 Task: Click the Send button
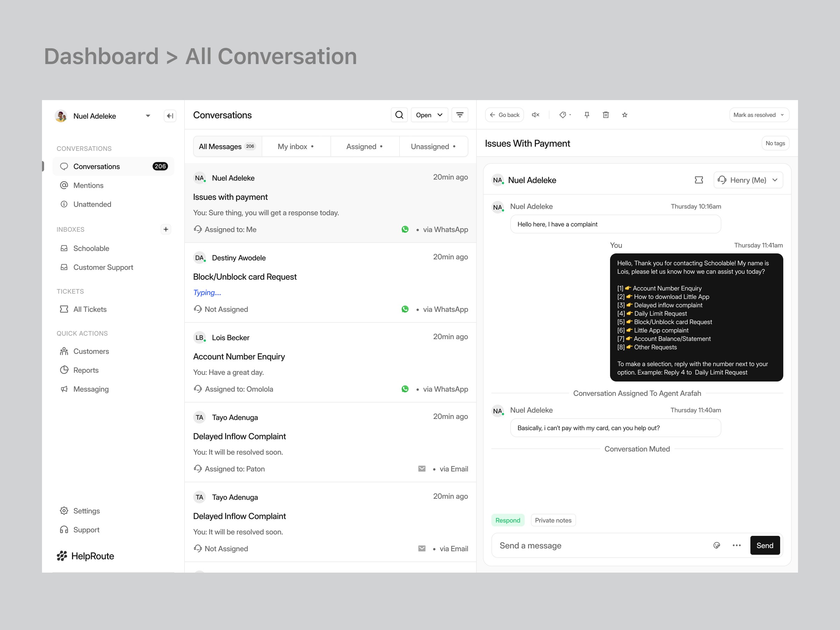764,545
